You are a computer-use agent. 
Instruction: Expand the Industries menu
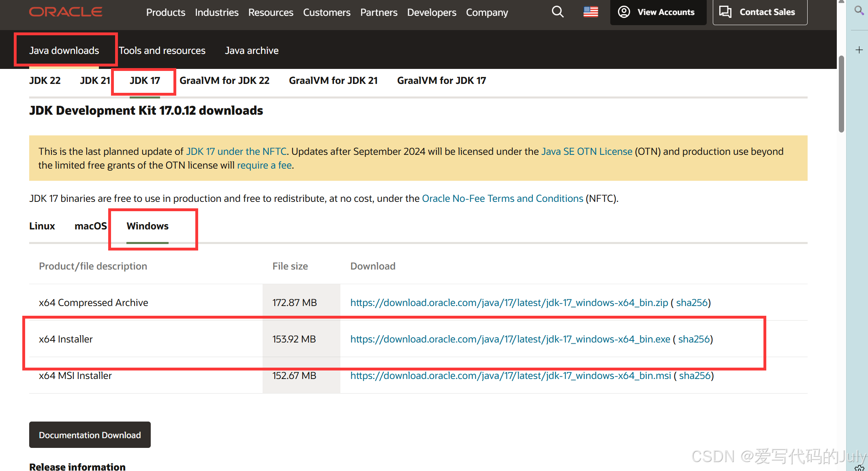216,13
